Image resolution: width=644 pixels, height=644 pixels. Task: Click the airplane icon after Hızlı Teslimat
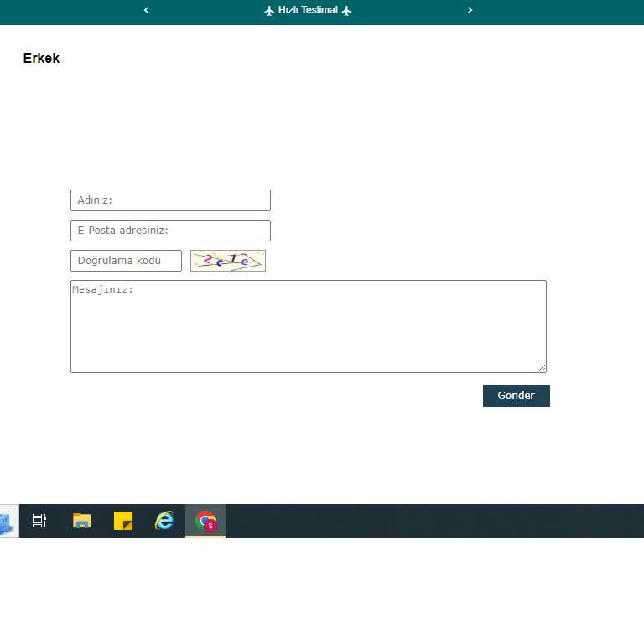[346, 11]
